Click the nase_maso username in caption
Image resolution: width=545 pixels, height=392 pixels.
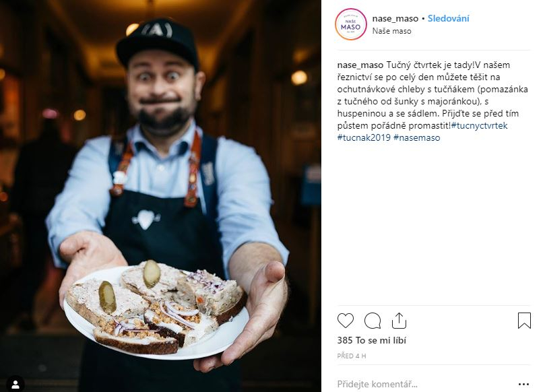click(x=360, y=65)
